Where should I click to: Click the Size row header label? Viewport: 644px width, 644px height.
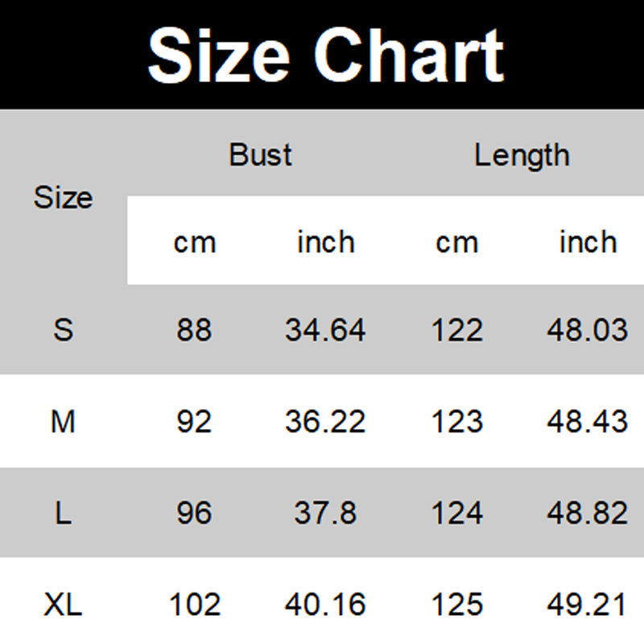(x=63, y=198)
